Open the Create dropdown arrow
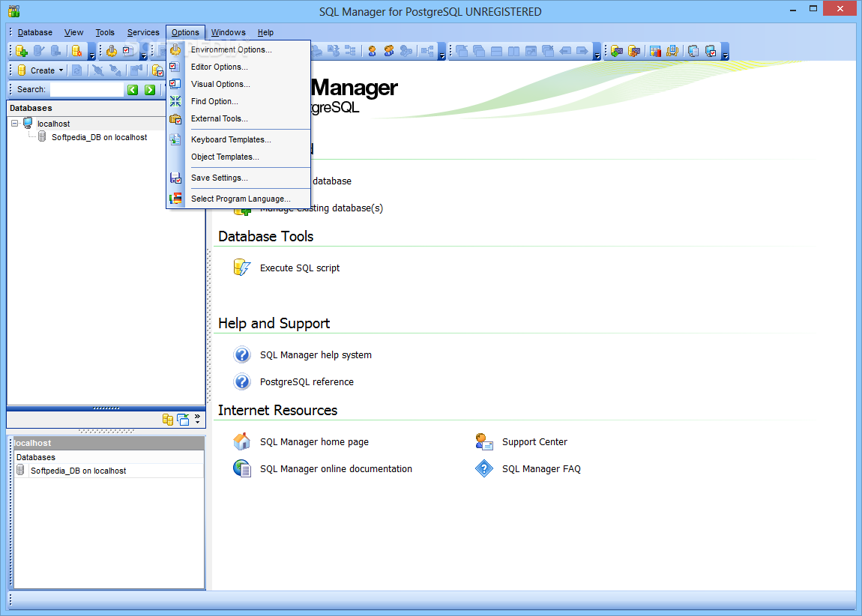Image resolution: width=862 pixels, height=616 pixels. pos(61,70)
